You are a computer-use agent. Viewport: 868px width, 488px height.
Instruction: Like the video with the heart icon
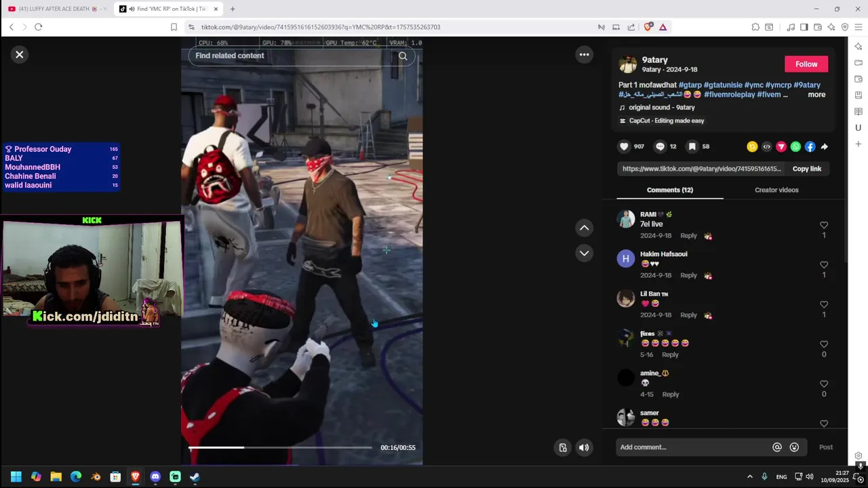[x=624, y=146]
